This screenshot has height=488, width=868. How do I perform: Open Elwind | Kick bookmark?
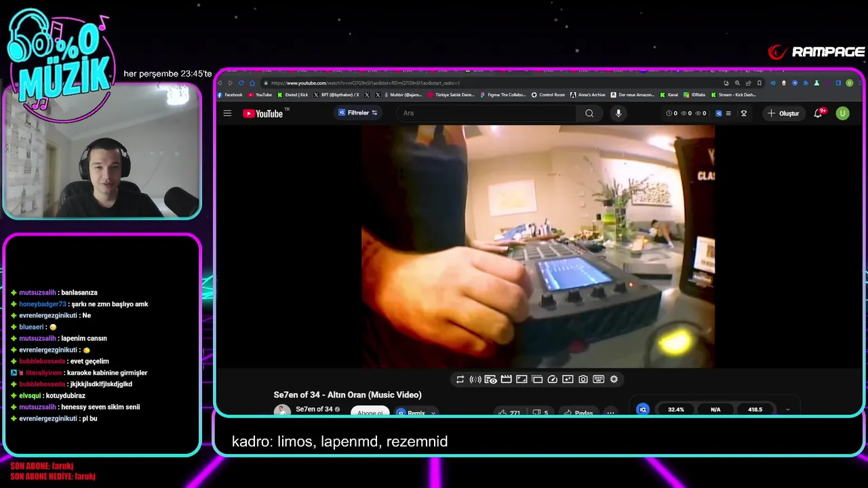pyautogui.click(x=293, y=95)
